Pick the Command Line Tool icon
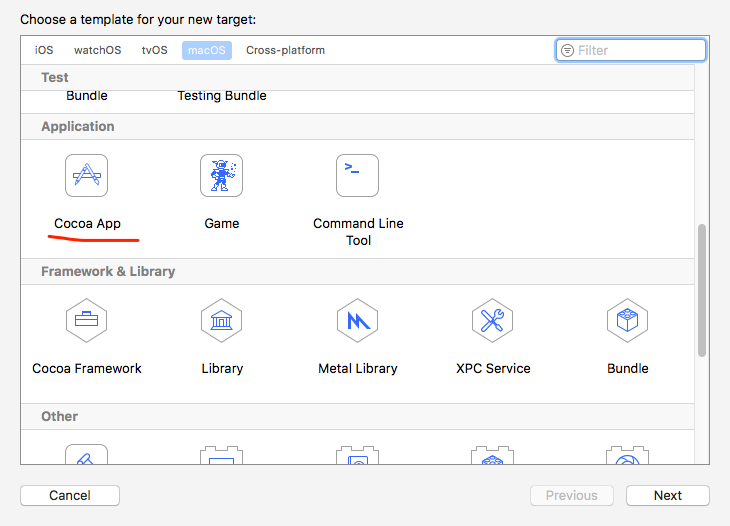Image resolution: width=730 pixels, height=526 pixels. click(x=358, y=175)
